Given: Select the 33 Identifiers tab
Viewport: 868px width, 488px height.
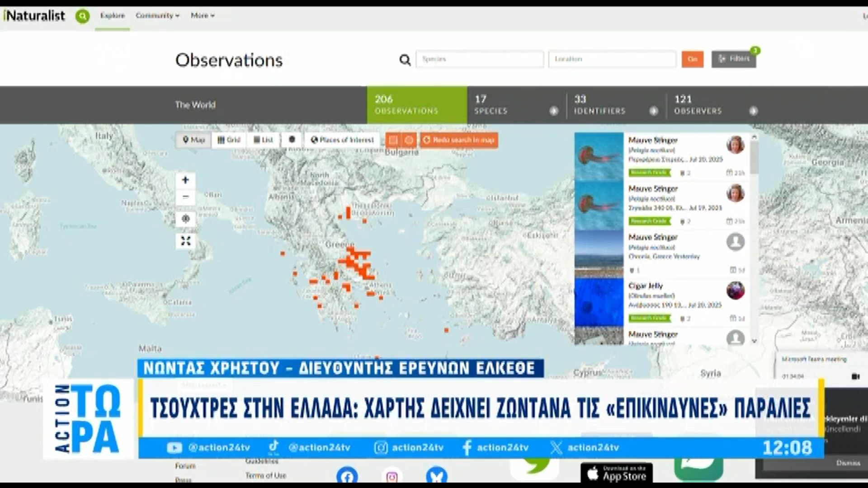Looking at the screenshot, I should pos(616,105).
